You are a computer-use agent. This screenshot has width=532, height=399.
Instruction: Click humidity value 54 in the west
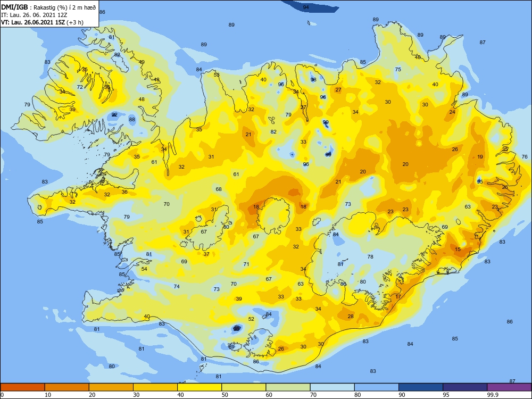(x=144, y=269)
